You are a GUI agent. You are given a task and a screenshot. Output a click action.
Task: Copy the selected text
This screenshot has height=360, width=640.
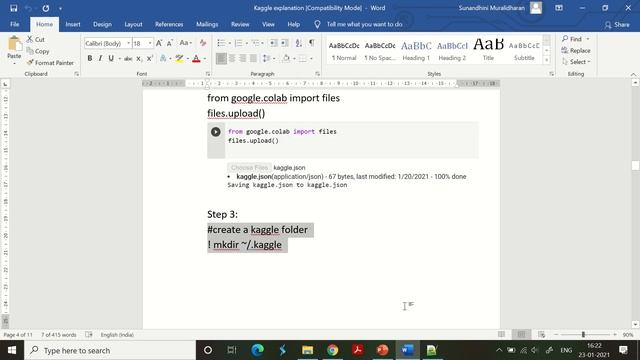(x=38, y=51)
